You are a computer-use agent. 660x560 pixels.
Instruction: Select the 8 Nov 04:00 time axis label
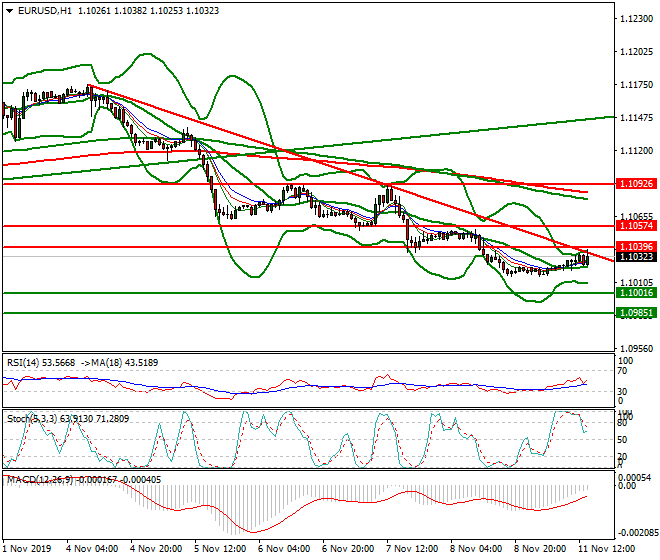[x=476, y=549]
